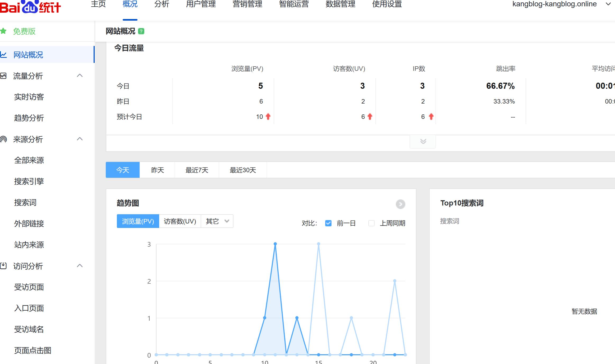Click the 搜索词 column label in Top10 panel
Viewport: 615px width, 364px height.
point(449,221)
